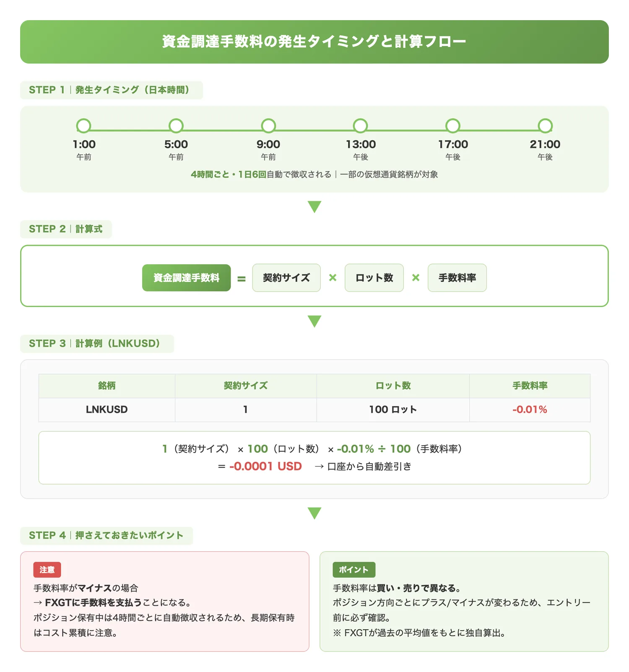Click the 手数料率 formula box
The image size is (629, 672).
pos(457,278)
